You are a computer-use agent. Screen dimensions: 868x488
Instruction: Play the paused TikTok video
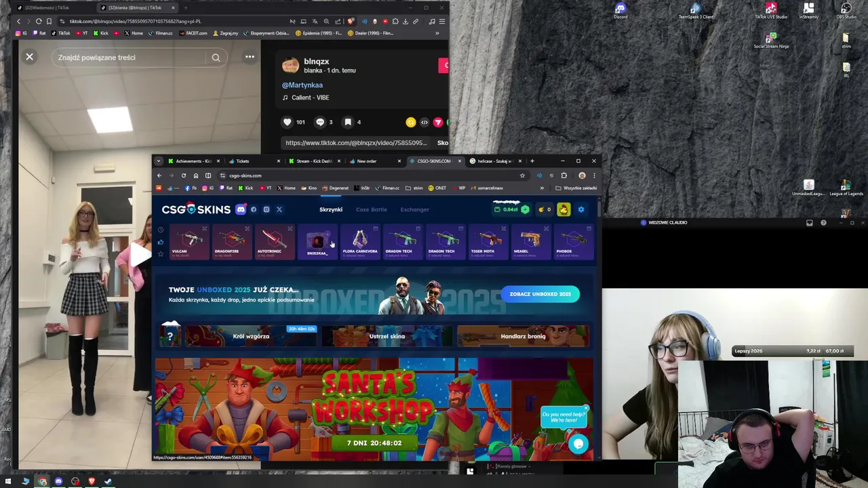click(141, 254)
